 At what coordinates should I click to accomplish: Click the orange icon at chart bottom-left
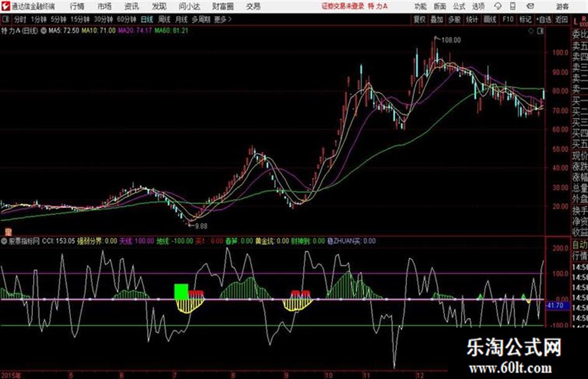tap(8, 232)
